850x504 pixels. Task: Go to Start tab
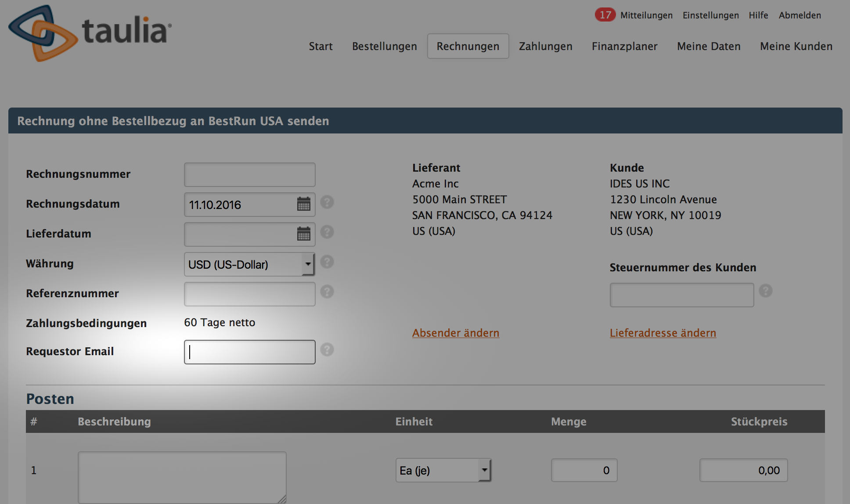coord(321,46)
